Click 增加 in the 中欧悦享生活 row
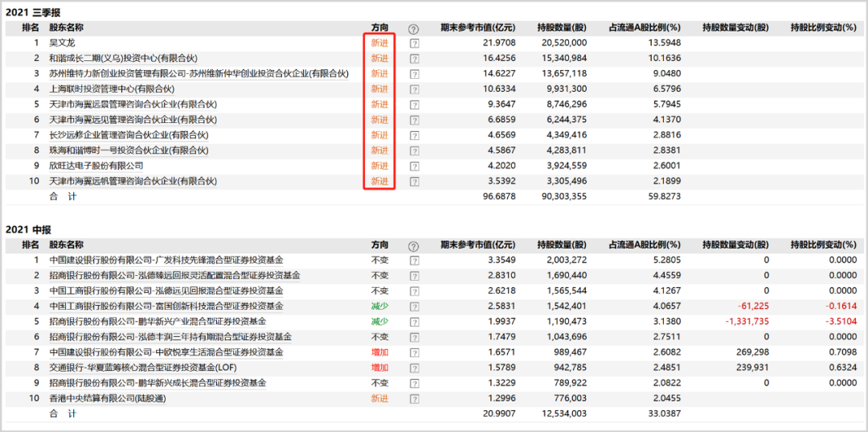 (x=379, y=352)
